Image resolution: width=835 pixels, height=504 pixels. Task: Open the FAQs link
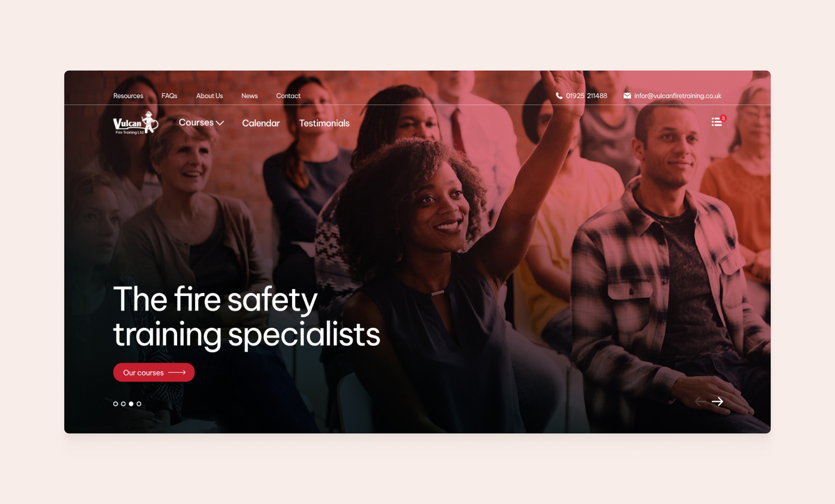[x=169, y=96]
